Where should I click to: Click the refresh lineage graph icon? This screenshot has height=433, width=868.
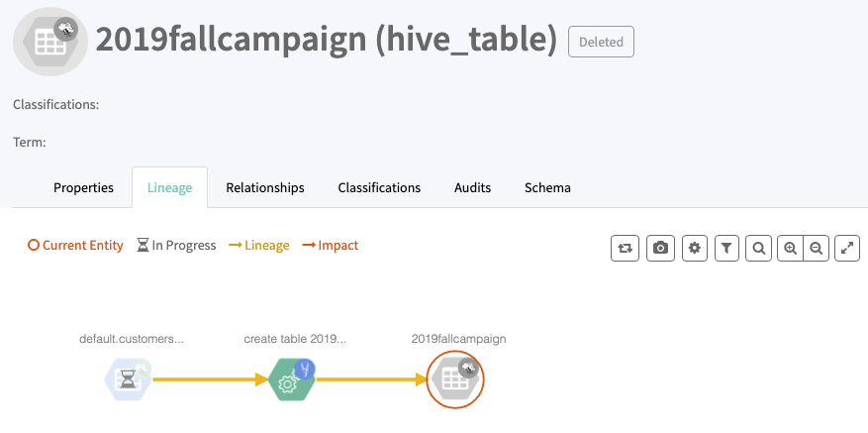pyautogui.click(x=625, y=248)
